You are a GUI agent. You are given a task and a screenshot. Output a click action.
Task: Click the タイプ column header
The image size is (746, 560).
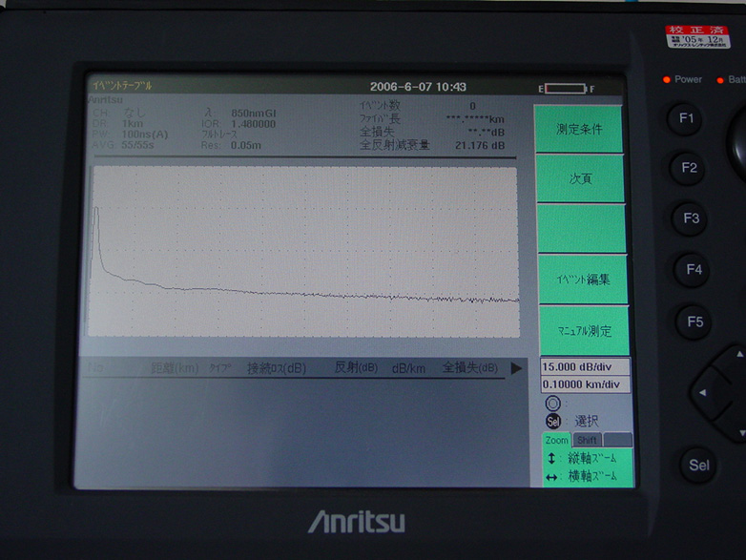click(x=219, y=368)
